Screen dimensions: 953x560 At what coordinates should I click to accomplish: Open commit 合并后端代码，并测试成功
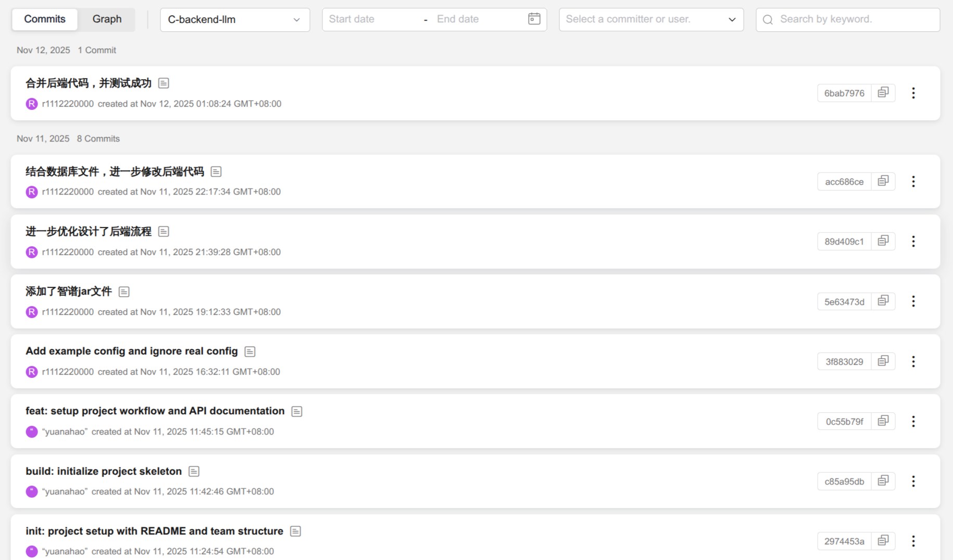[89, 83]
